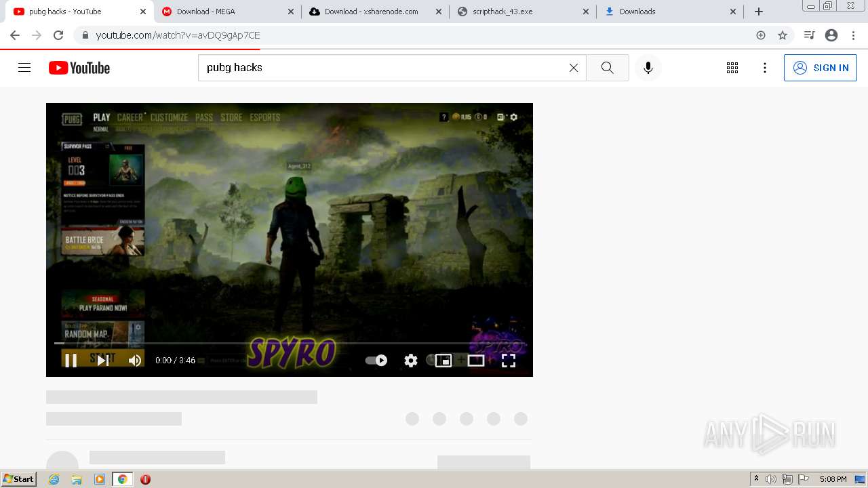Click the address bar URL
Screen dimensions: 868x488
click(x=178, y=35)
